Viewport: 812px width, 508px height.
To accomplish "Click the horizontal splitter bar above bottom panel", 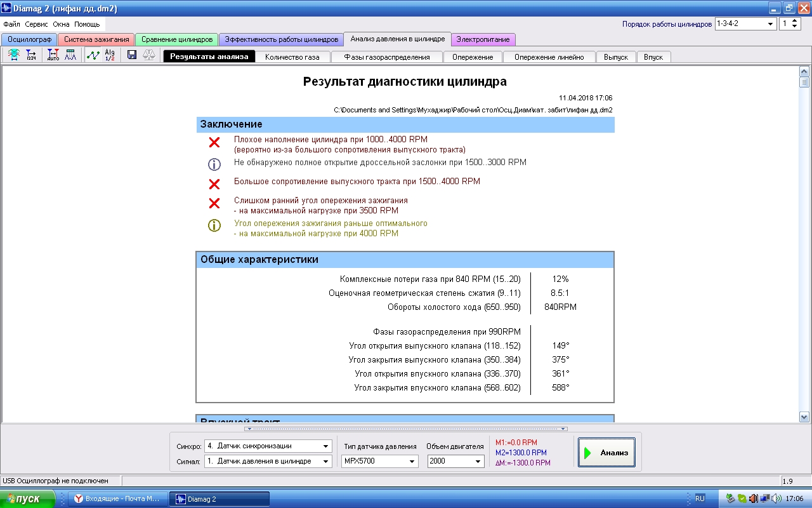I will pos(406,429).
